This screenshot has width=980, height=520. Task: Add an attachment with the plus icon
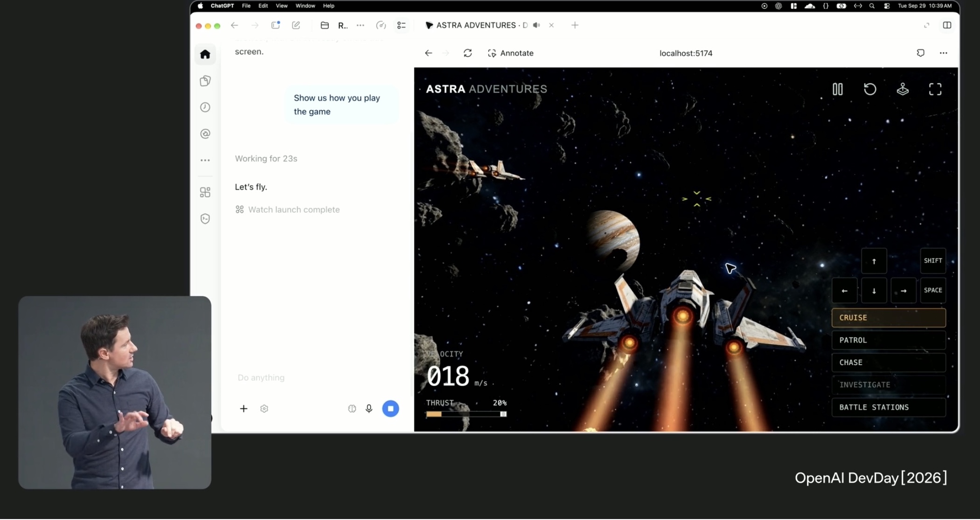[243, 409]
